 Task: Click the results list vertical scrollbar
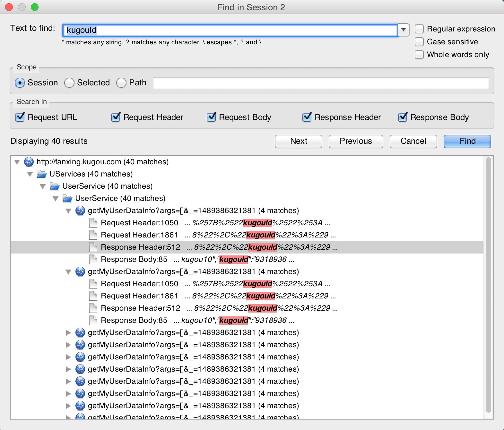(x=489, y=285)
